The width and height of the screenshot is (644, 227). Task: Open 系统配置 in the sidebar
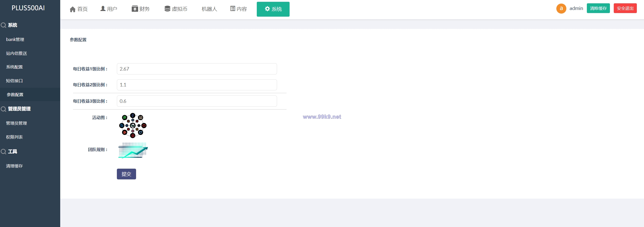[x=15, y=67]
